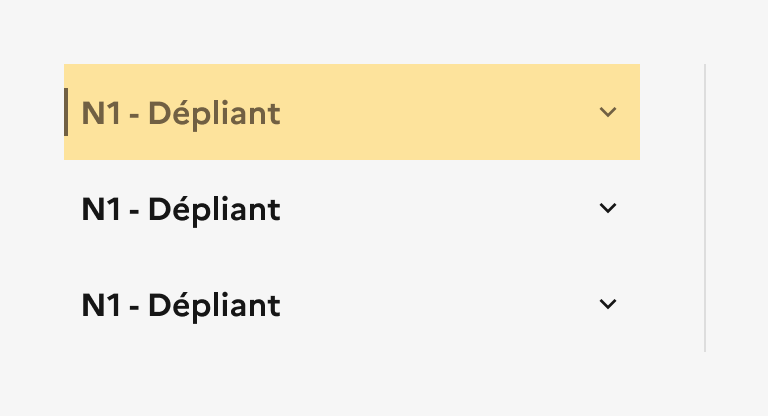The width and height of the screenshot is (768, 416).
Task: Open the bottom N1 - Dépliant dropdown
Action: pyautogui.click(x=352, y=304)
